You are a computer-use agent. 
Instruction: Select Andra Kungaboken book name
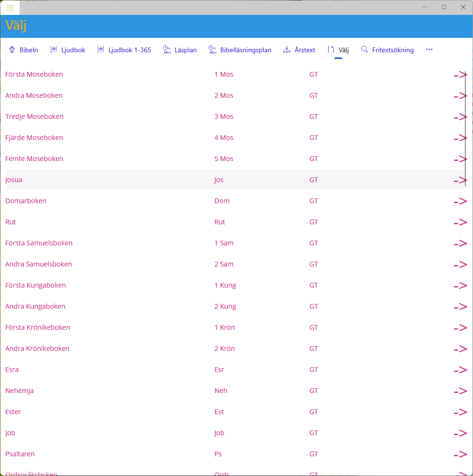pyautogui.click(x=35, y=306)
